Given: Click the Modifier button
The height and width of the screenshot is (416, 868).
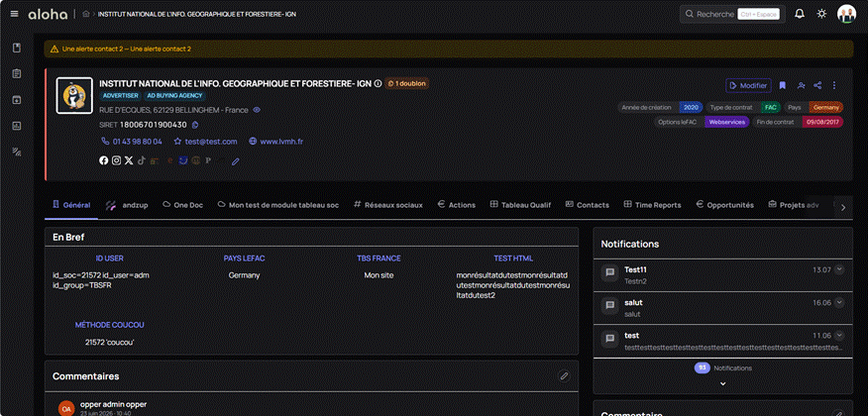Looking at the screenshot, I should point(748,86).
